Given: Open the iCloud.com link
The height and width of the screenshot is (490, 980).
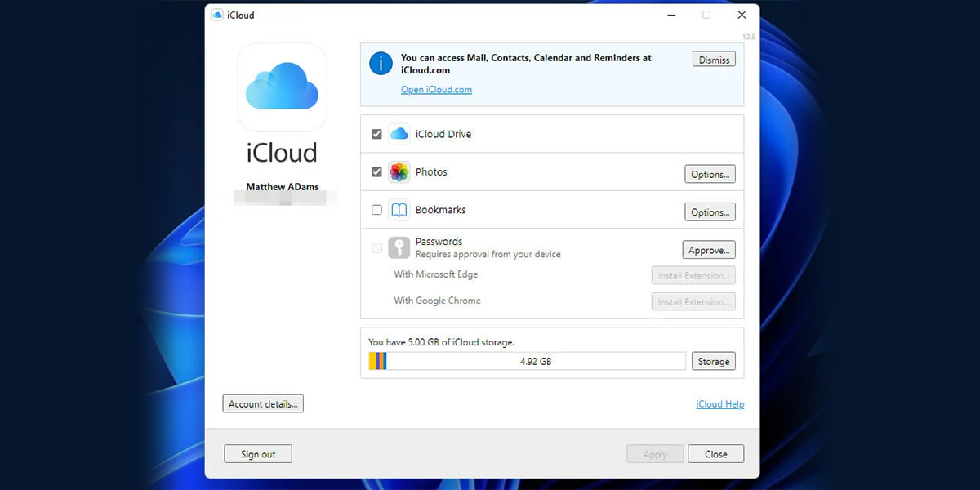Looking at the screenshot, I should point(436,89).
